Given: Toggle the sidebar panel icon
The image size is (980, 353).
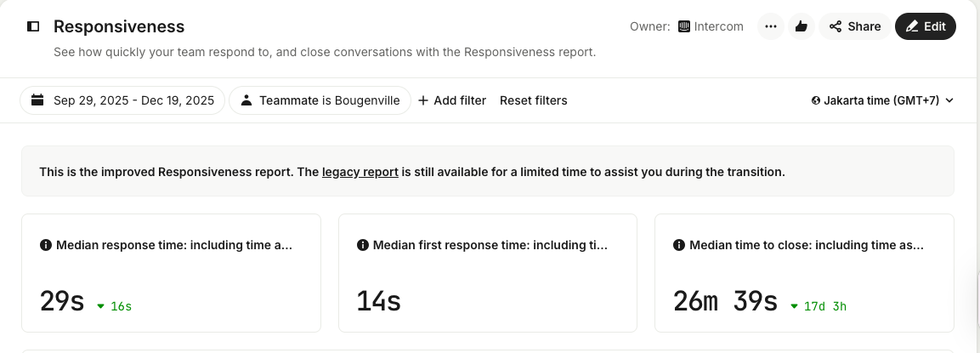Looking at the screenshot, I should 34,26.
